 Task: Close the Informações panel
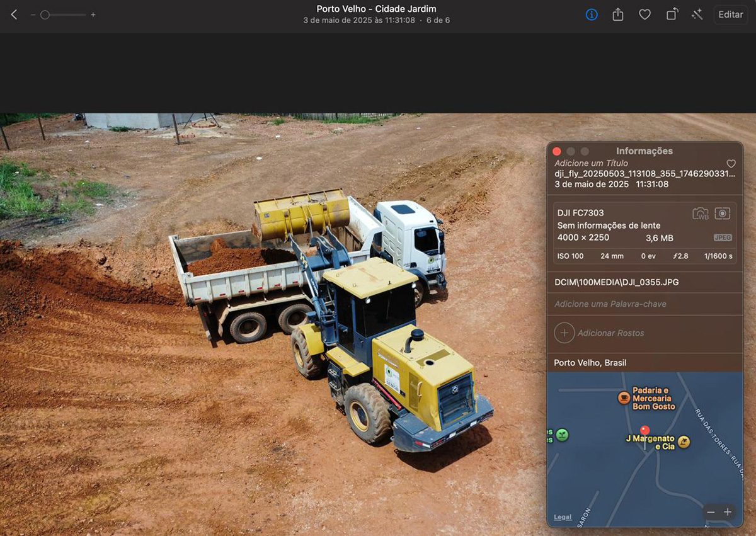pyautogui.click(x=557, y=151)
